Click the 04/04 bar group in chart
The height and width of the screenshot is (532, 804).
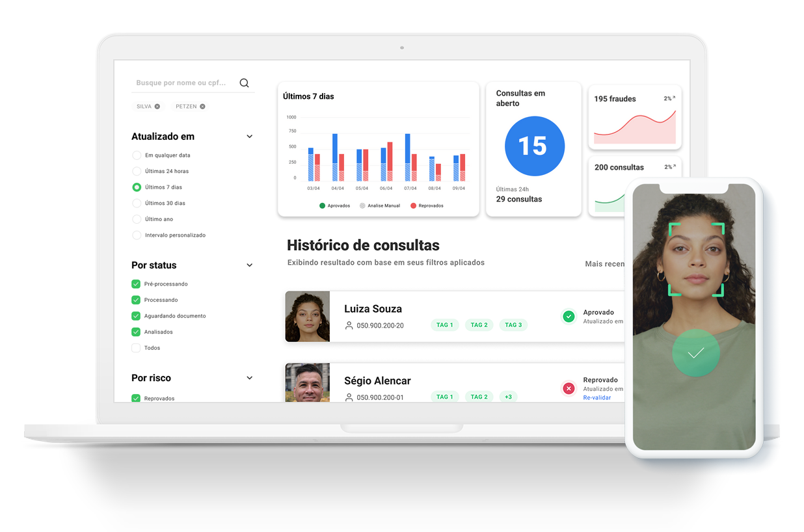[x=338, y=157]
